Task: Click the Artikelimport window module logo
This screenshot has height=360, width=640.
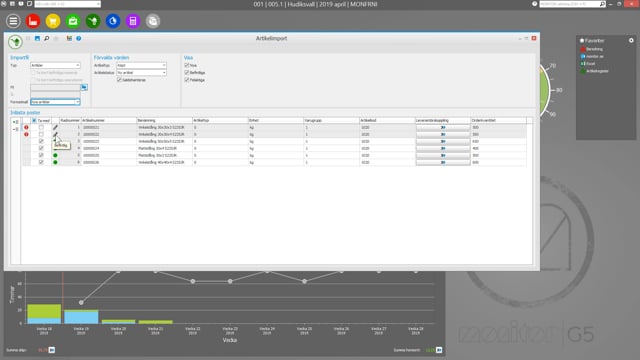Action: [x=16, y=42]
